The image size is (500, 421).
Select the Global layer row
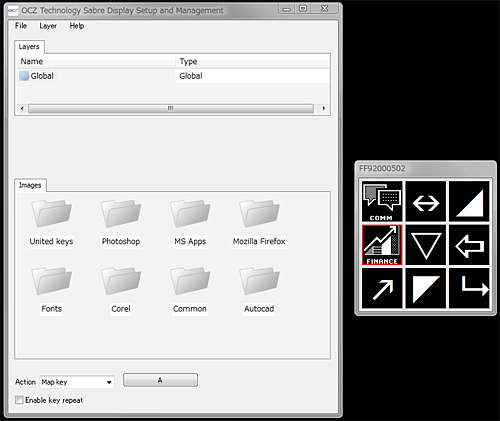point(173,76)
